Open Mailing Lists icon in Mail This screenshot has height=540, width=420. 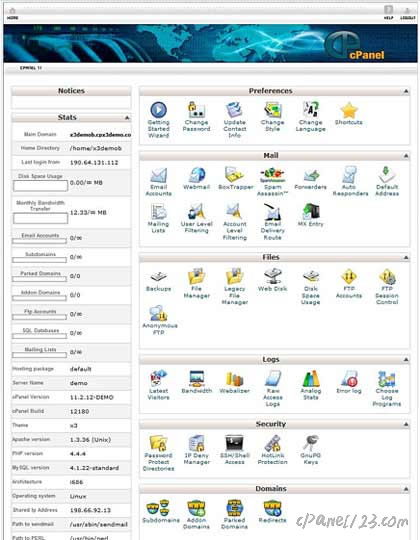[x=158, y=218]
